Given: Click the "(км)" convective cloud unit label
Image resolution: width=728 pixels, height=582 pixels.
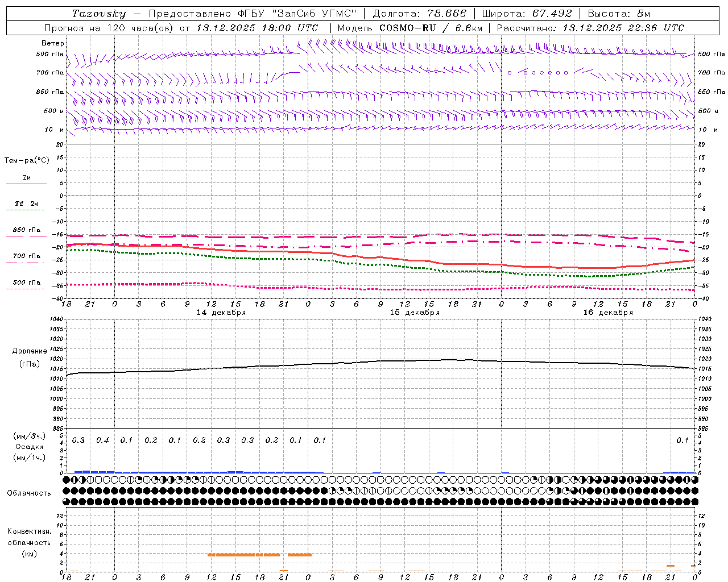Looking at the screenshot, I should pyautogui.click(x=30, y=554).
